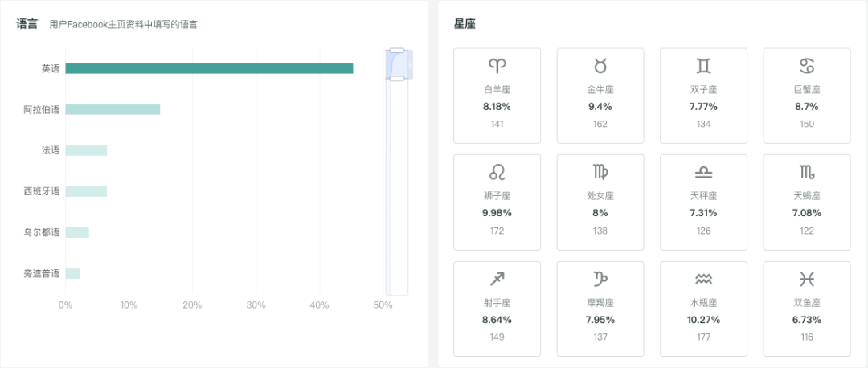Click the Spanish (西班牙语) language bar

tap(86, 191)
